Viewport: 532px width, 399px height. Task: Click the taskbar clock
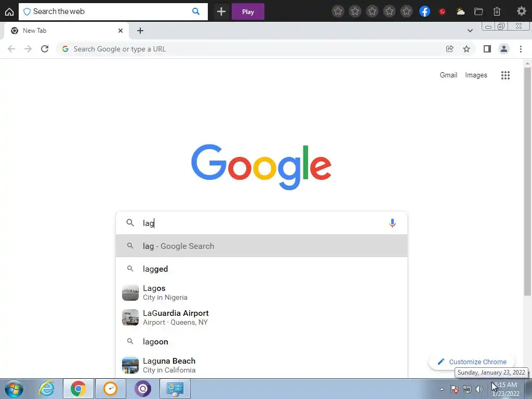(506, 389)
